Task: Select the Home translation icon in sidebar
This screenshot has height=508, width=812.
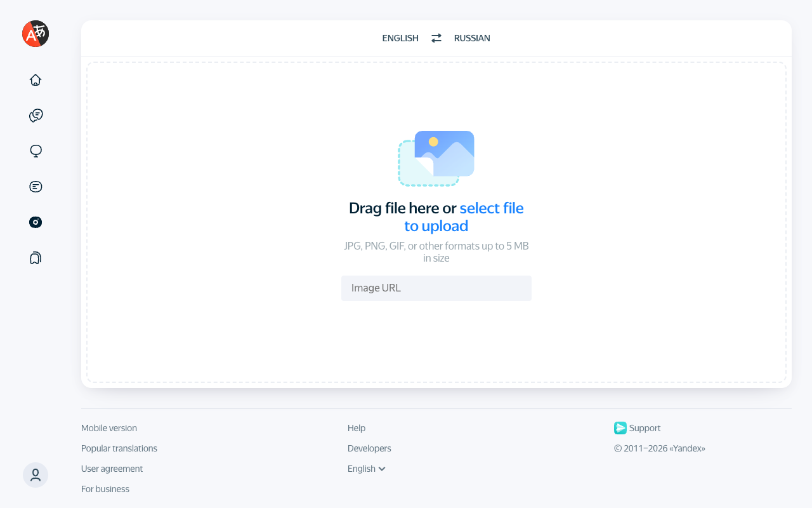Action: click(35, 79)
